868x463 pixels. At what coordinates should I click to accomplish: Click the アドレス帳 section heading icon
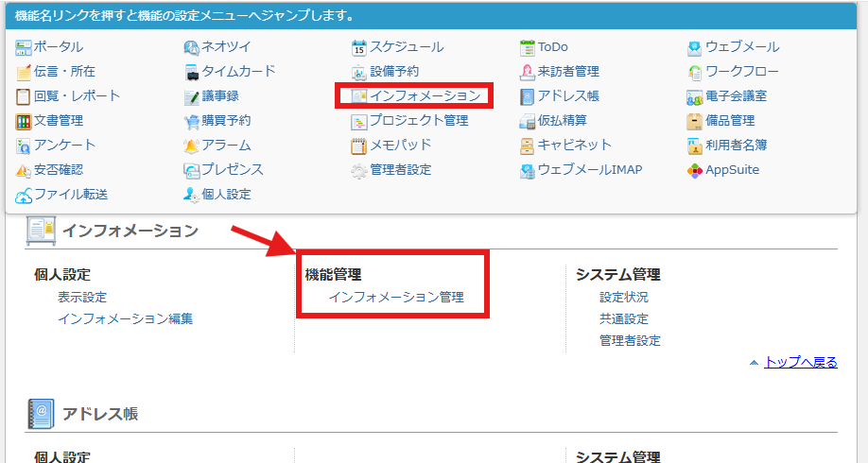pyautogui.click(x=41, y=414)
